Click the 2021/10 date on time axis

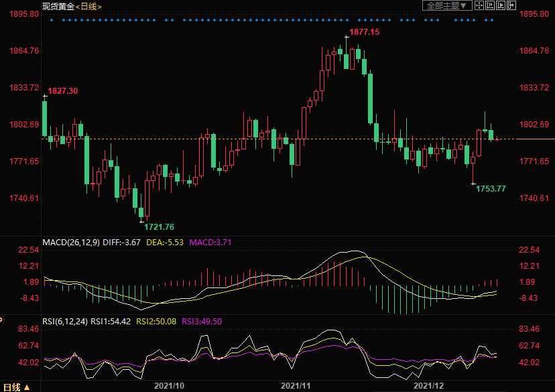[169, 386]
